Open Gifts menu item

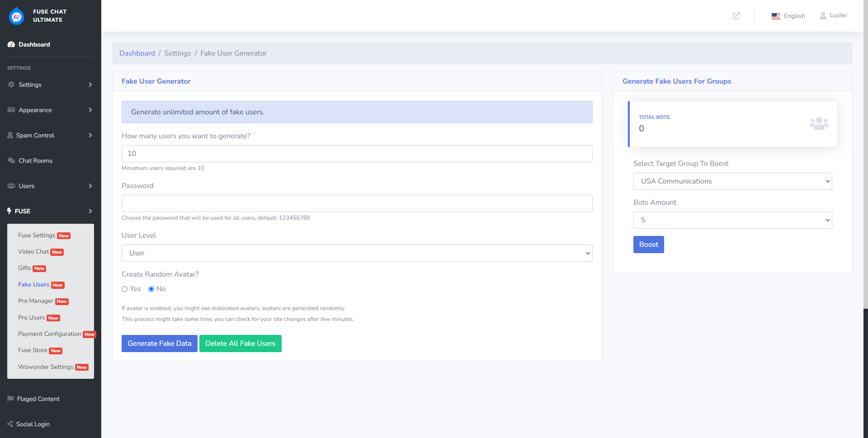tap(32, 268)
